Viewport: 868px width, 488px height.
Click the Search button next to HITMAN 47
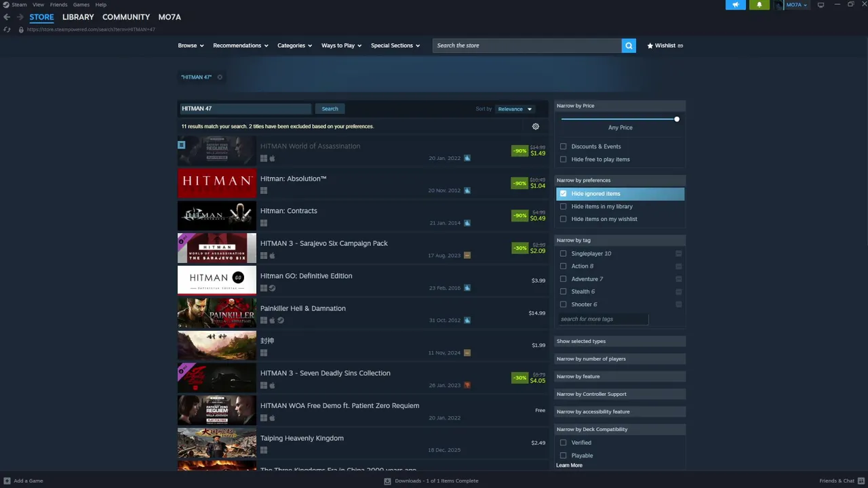pyautogui.click(x=330, y=108)
